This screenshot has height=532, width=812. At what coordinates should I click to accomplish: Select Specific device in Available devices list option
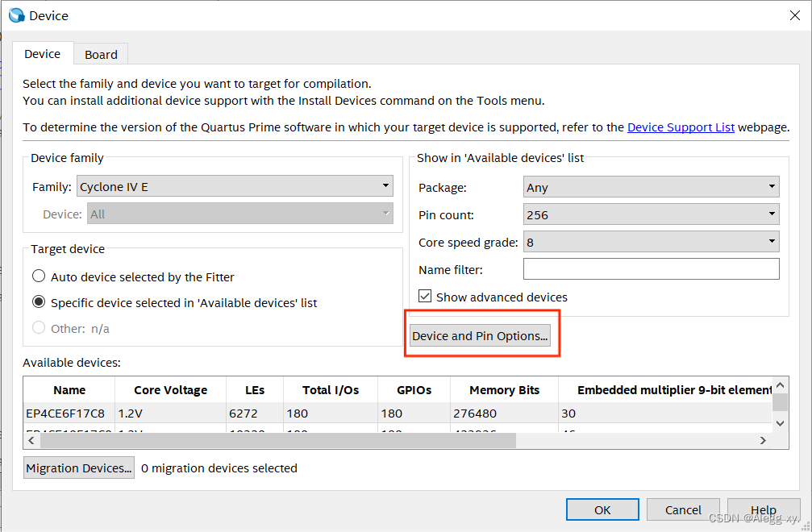click(39, 302)
